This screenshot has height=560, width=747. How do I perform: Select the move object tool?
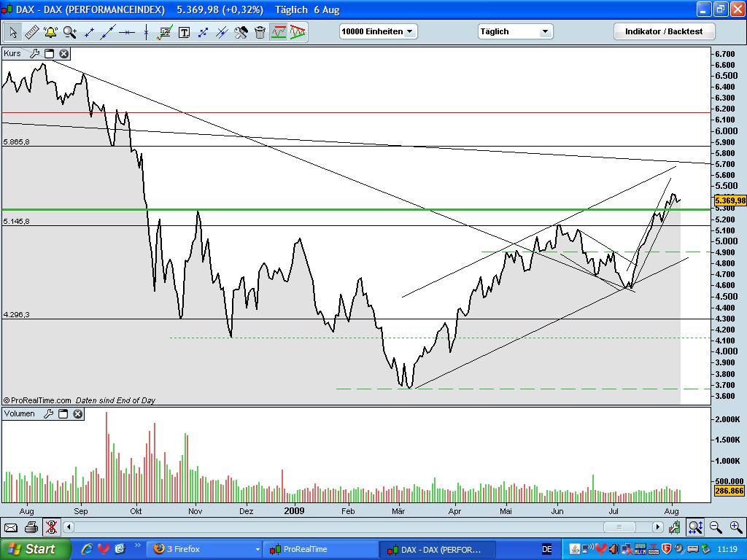pyautogui.click(x=203, y=32)
